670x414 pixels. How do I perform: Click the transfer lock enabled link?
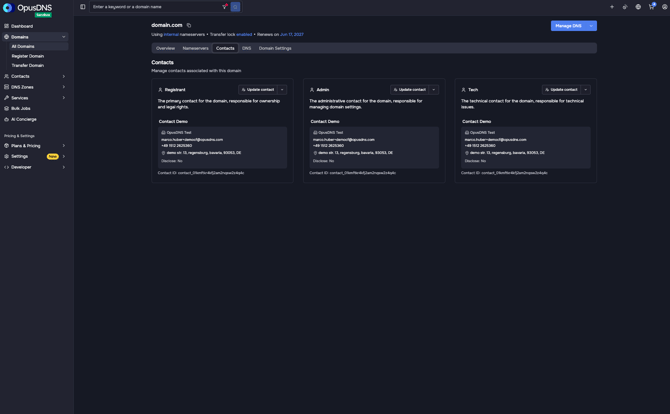click(244, 35)
